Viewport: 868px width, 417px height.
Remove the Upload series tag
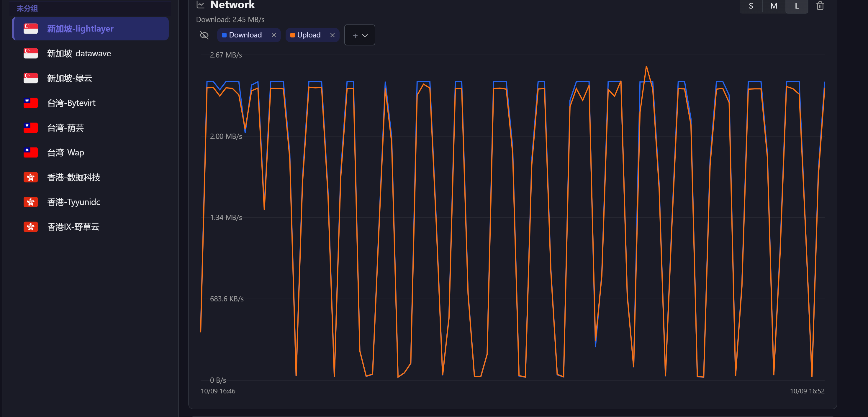click(x=332, y=35)
